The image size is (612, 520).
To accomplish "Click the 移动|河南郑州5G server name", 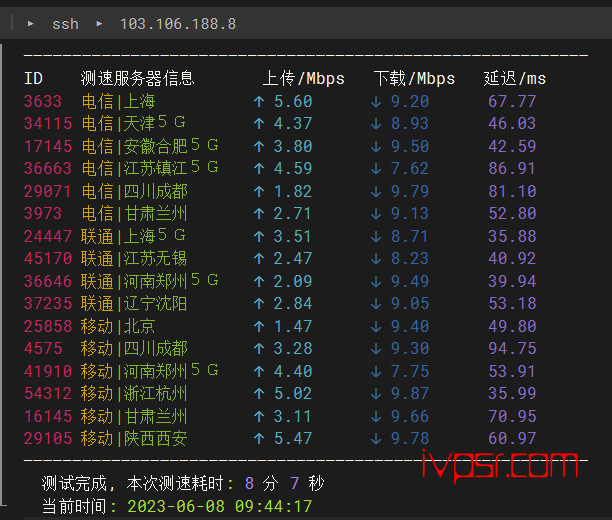I will click(149, 371).
